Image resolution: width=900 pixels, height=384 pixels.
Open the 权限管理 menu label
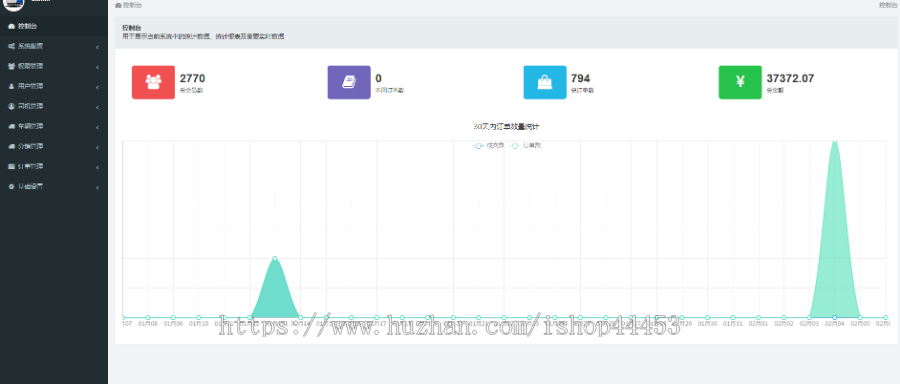click(30, 67)
